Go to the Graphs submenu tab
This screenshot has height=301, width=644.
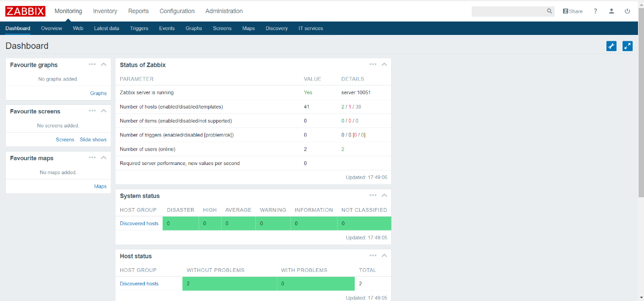194,28
